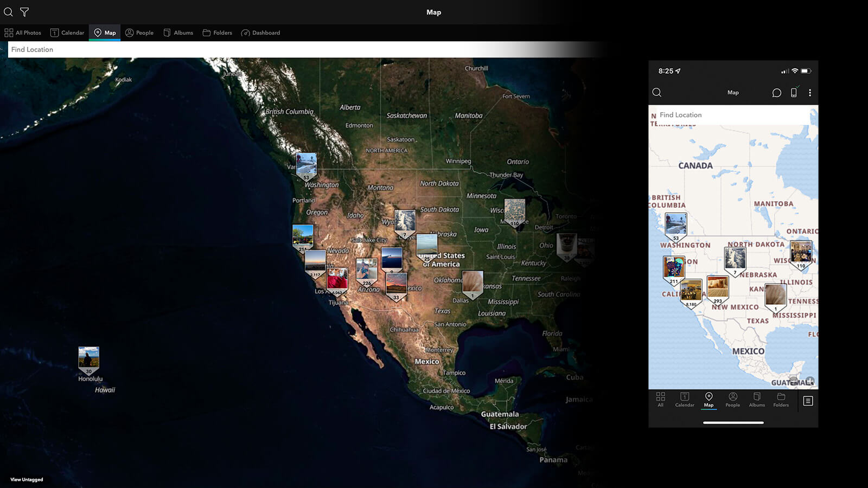Tap the People icon in mobile bottom bar
Image resolution: width=868 pixels, height=488 pixels.
pyautogui.click(x=733, y=400)
